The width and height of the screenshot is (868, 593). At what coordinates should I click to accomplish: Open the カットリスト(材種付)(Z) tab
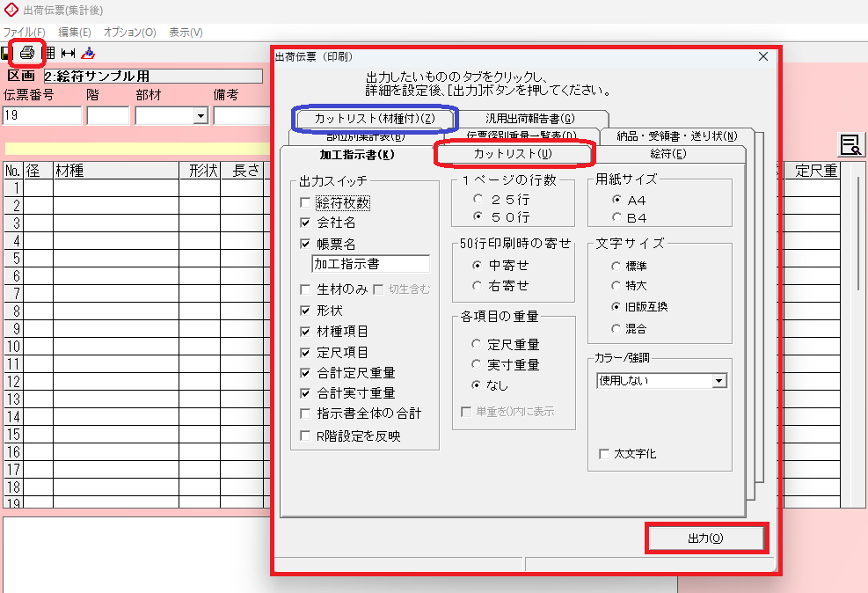[375, 118]
